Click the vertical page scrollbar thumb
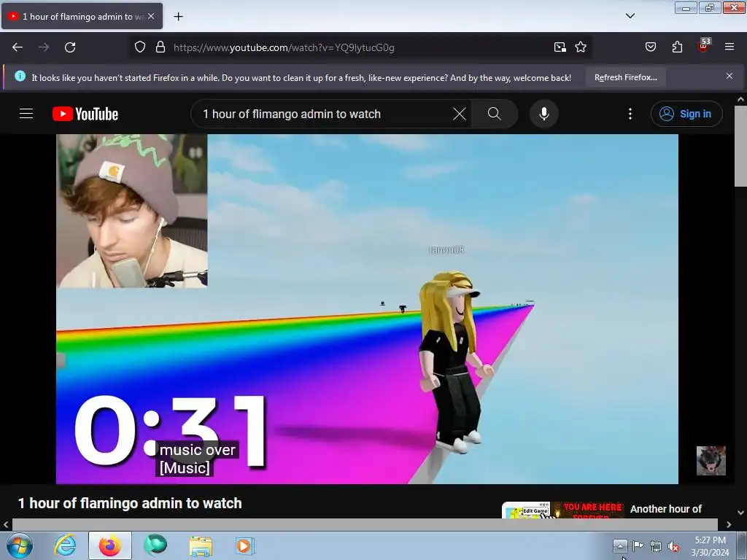 [x=740, y=146]
